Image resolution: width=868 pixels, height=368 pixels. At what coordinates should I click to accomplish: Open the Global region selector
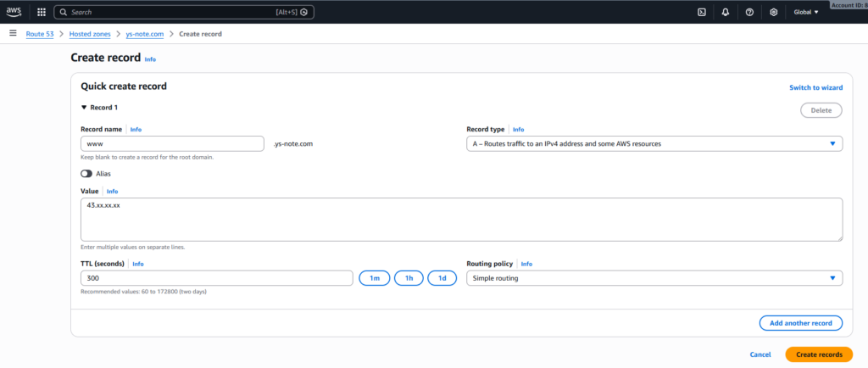(805, 12)
